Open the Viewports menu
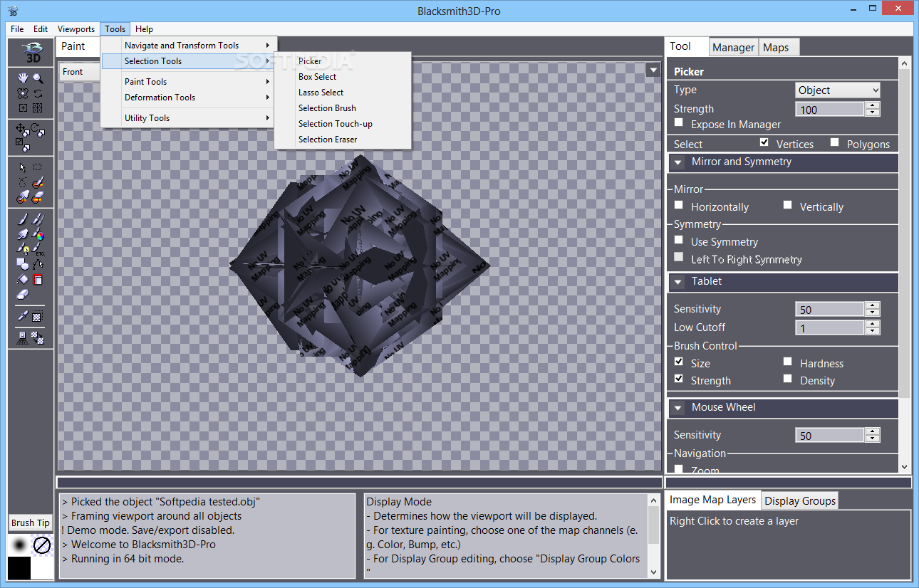919x588 pixels. (76, 29)
